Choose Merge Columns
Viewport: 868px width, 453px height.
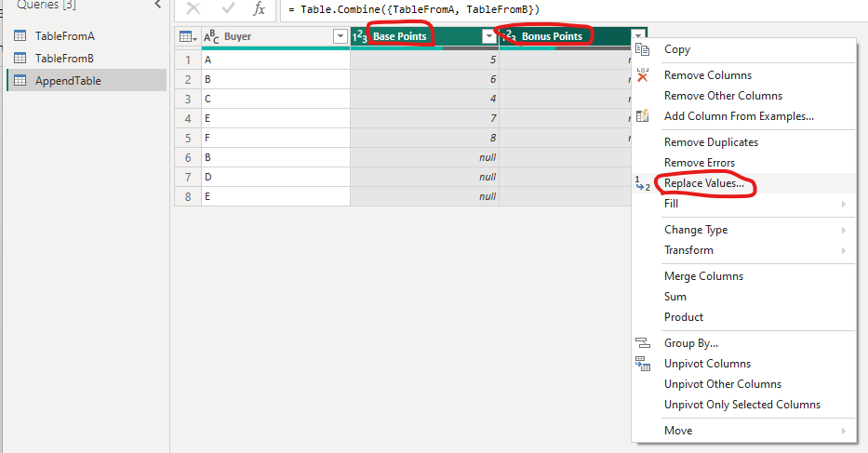coord(703,276)
